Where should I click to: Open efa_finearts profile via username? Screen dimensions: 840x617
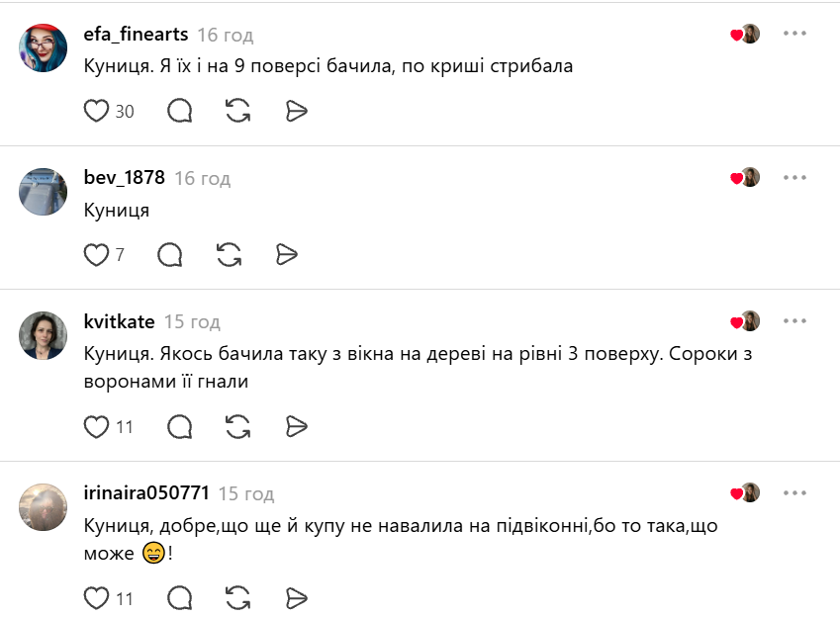(x=137, y=35)
